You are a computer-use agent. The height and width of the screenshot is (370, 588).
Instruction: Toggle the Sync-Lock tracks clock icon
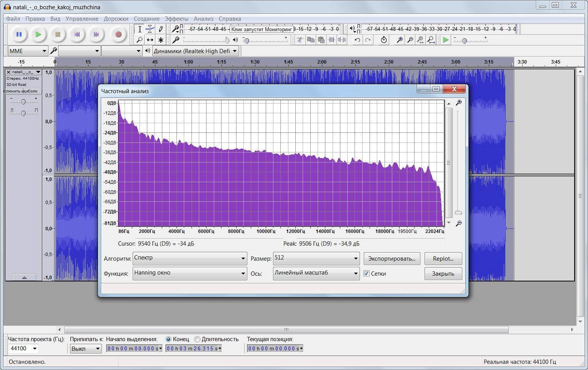pyautogui.click(x=384, y=40)
